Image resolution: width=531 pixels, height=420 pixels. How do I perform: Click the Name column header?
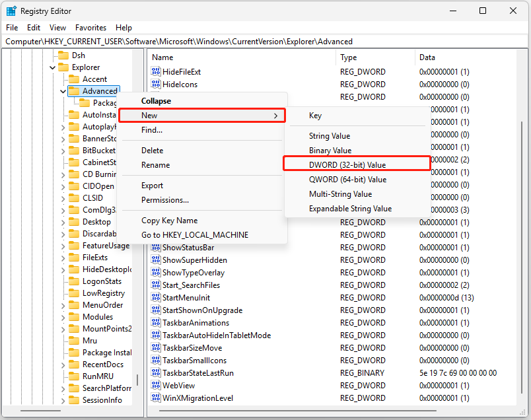[x=242, y=57]
